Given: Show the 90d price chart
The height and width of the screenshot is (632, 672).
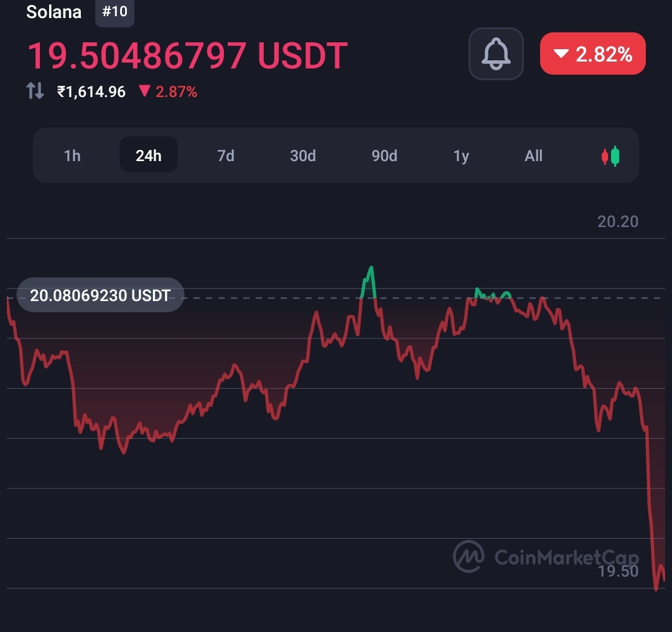Looking at the screenshot, I should pyautogui.click(x=384, y=155).
